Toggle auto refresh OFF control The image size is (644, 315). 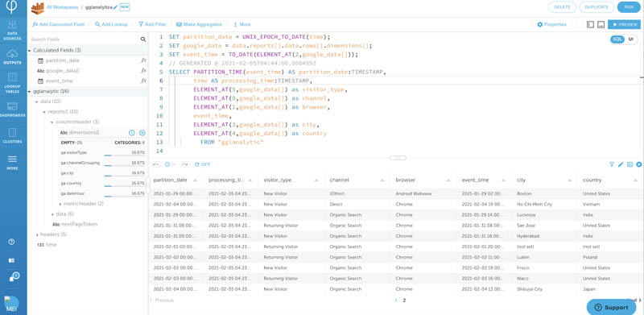(203, 164)
